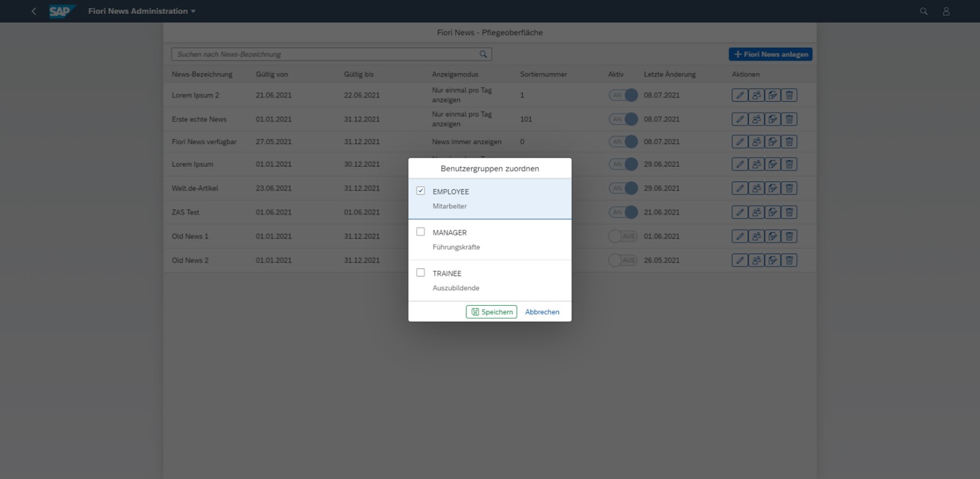
Task: Click pencil icon for Old News 1
Action: click(x=740, y=236)
